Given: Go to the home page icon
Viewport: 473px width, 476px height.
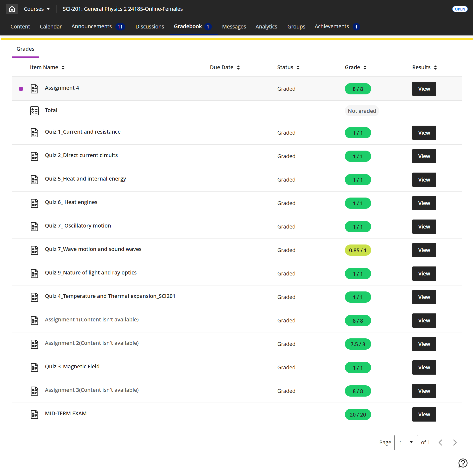Looking at the screenshot, I should (x=12, y=9).
